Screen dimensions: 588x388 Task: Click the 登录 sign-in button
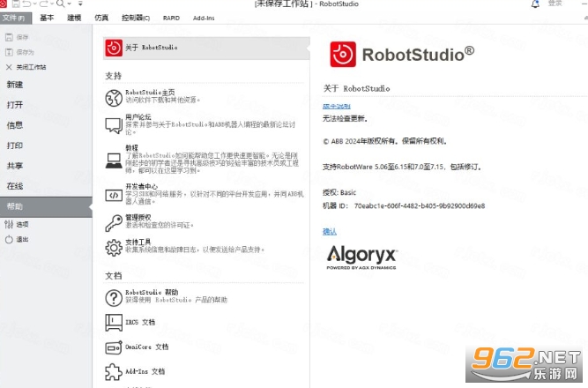(555, 4)
